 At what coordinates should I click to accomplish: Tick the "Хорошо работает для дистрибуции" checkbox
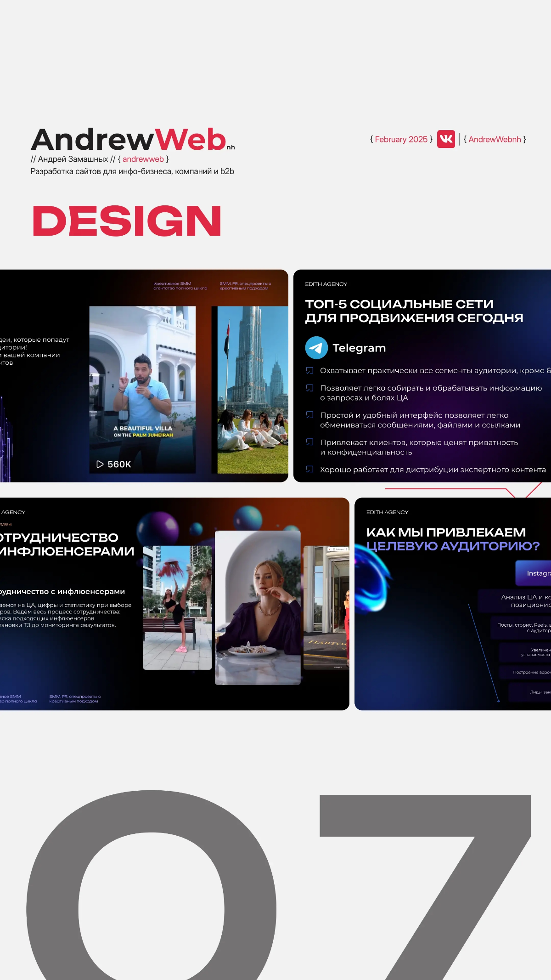coord(310,470)
